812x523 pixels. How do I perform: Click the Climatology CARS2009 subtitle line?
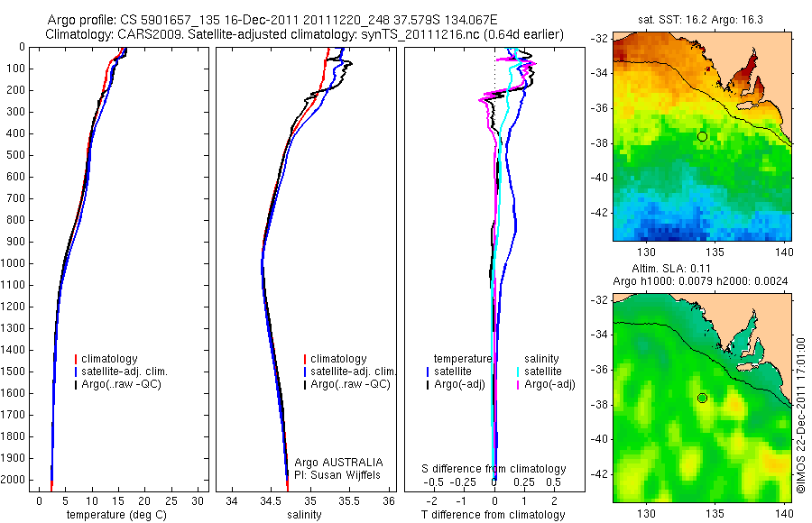click(x=305, y=34)
